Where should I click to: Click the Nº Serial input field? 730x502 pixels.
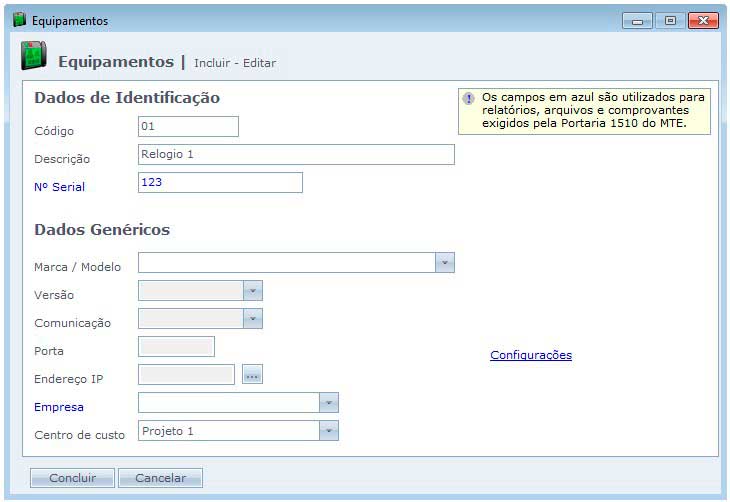[x=220, y=182]
